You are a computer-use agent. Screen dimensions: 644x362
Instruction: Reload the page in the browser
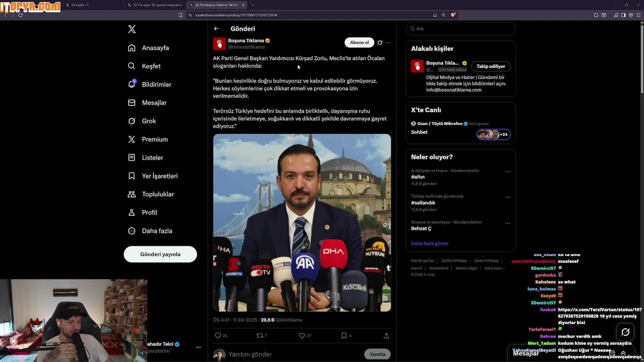pyautogui.click(x=21, y=15)
